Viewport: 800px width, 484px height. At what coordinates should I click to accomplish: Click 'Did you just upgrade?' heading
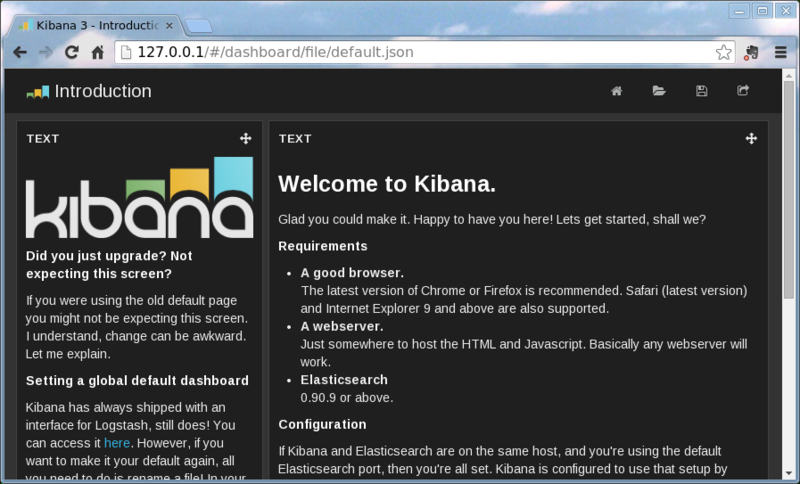pyautogui.click(x=109, y=265)
